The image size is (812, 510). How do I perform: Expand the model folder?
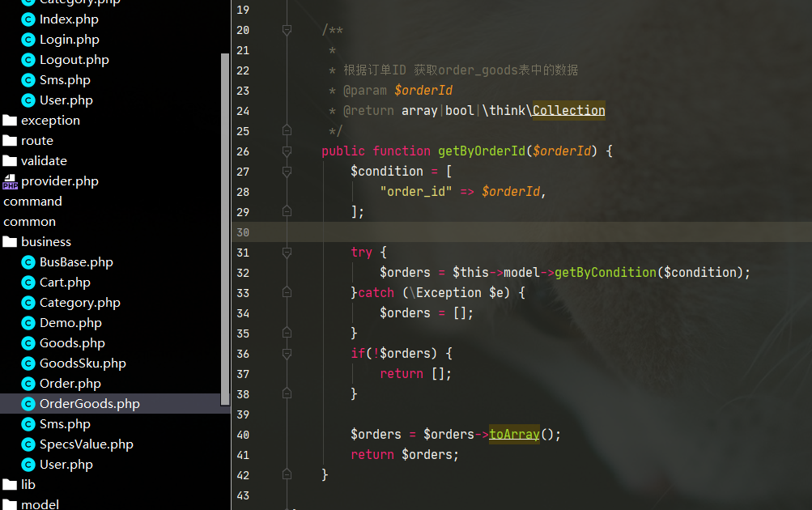40,504
